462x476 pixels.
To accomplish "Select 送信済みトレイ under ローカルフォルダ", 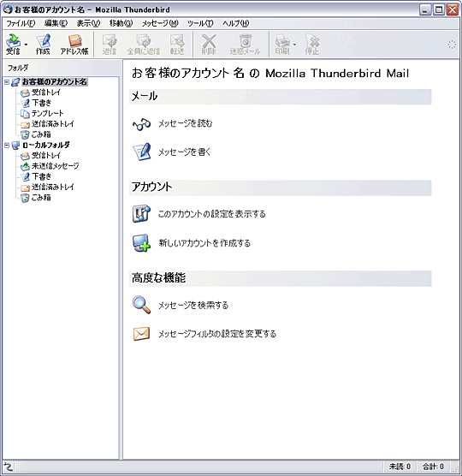I will click(x=53, y=187).
